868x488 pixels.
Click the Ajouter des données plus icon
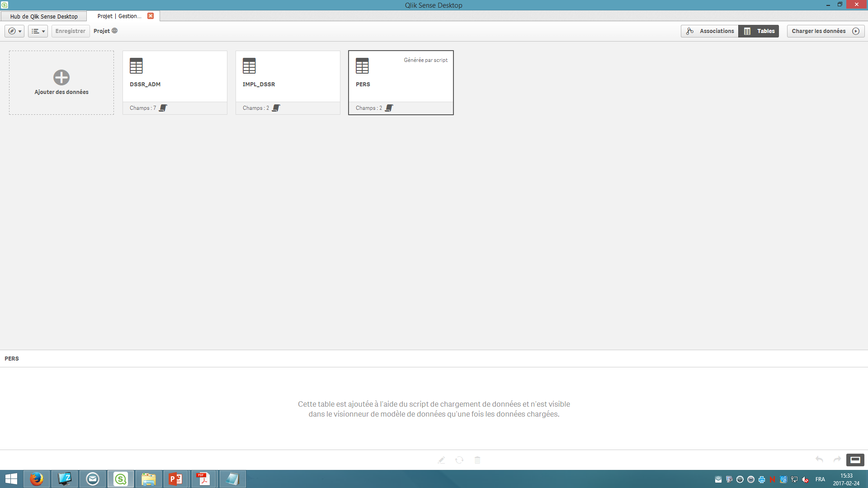click(61, 77)
